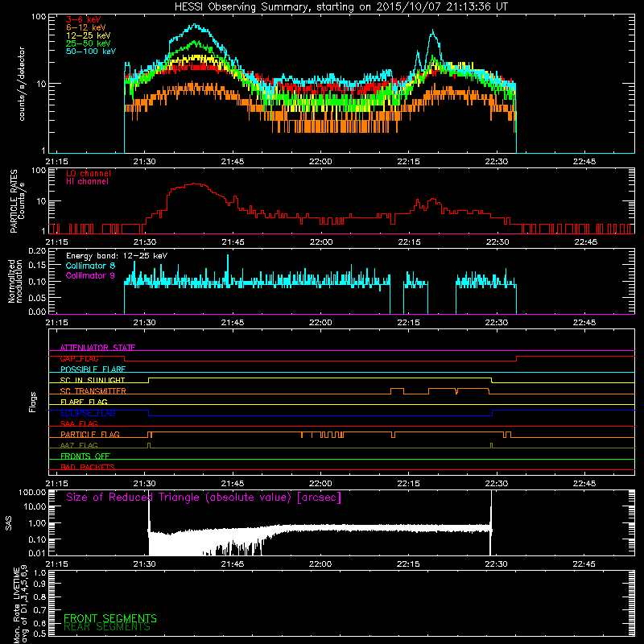Click the ECLIPSE_FLAG drop near 21:30
Image resolution: width=644 pixels, height=644 pixels.
[x=149, y=413]
